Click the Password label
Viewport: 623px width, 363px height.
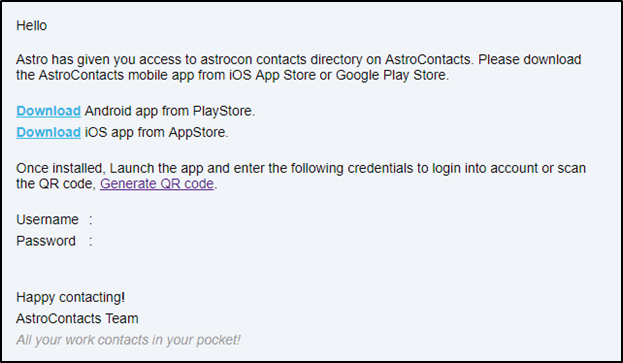tap(46, 241)
